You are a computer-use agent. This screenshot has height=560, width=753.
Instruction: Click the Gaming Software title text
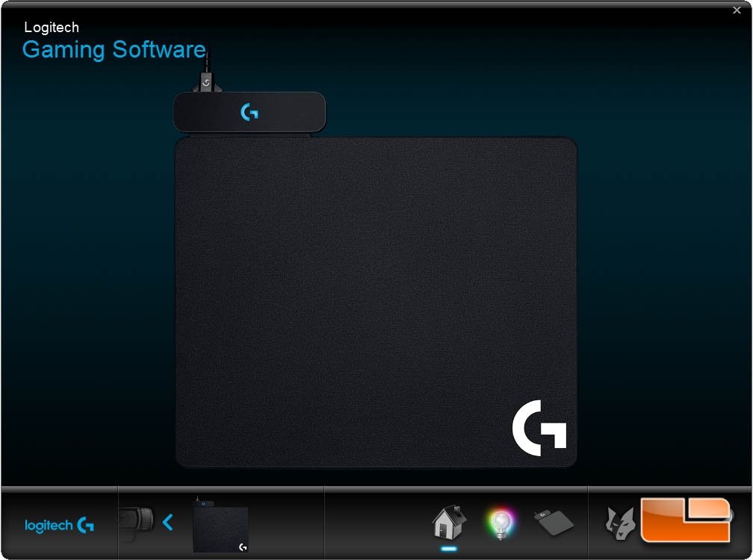(x=114, y=49)
